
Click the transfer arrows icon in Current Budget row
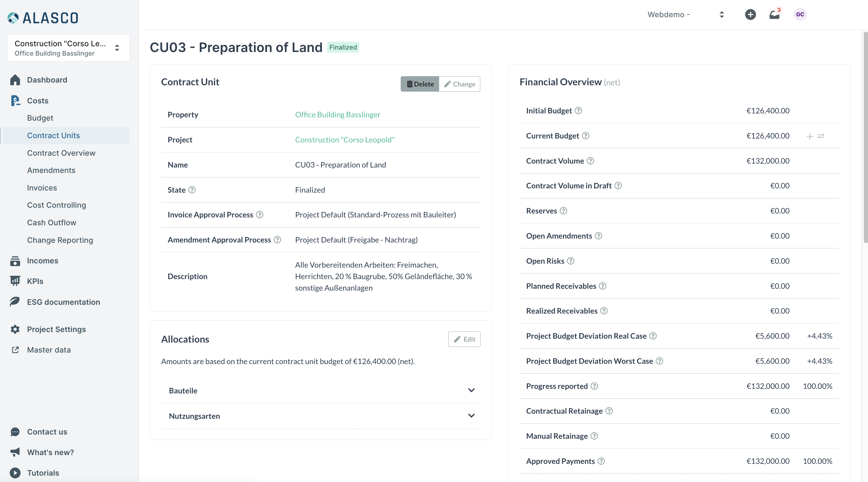pos(821,136)
